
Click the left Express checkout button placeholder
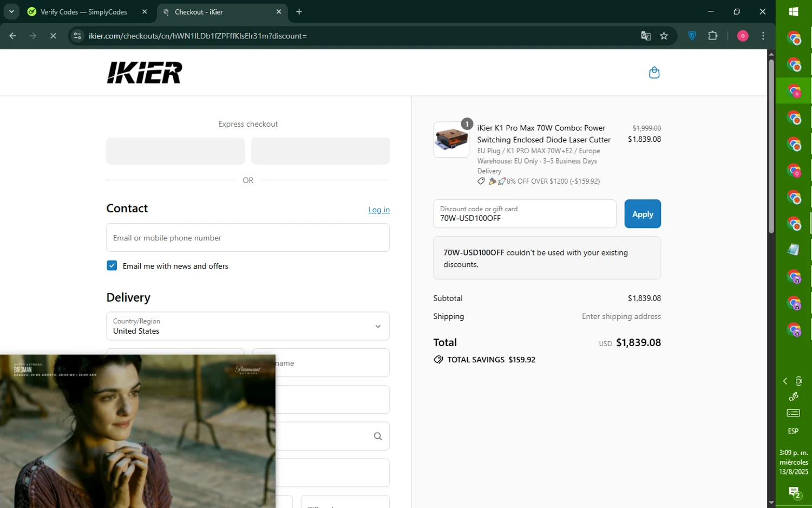[x=175, y=151]
